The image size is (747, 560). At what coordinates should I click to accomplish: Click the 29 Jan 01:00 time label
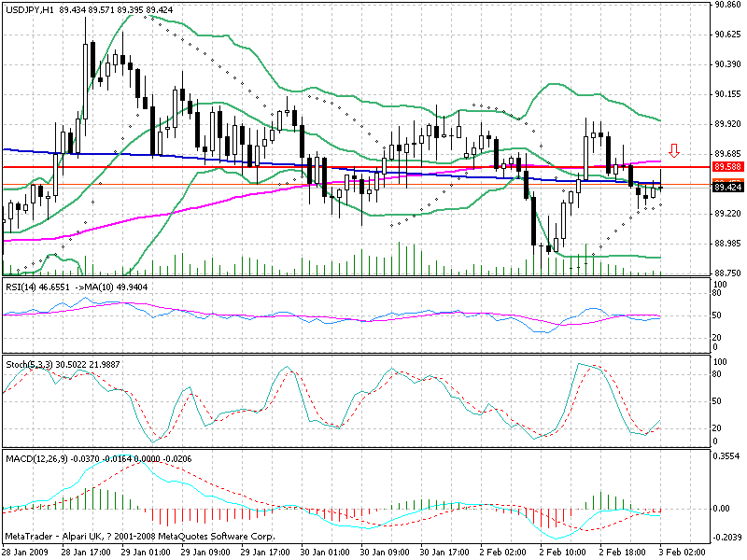click(x=146, y=552)
